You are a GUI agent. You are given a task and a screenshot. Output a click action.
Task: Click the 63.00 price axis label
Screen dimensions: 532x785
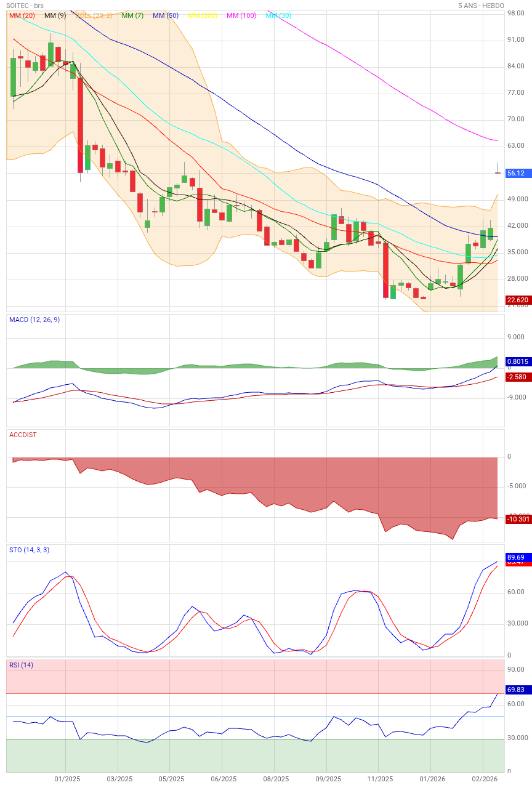click(x=515, y=145)
